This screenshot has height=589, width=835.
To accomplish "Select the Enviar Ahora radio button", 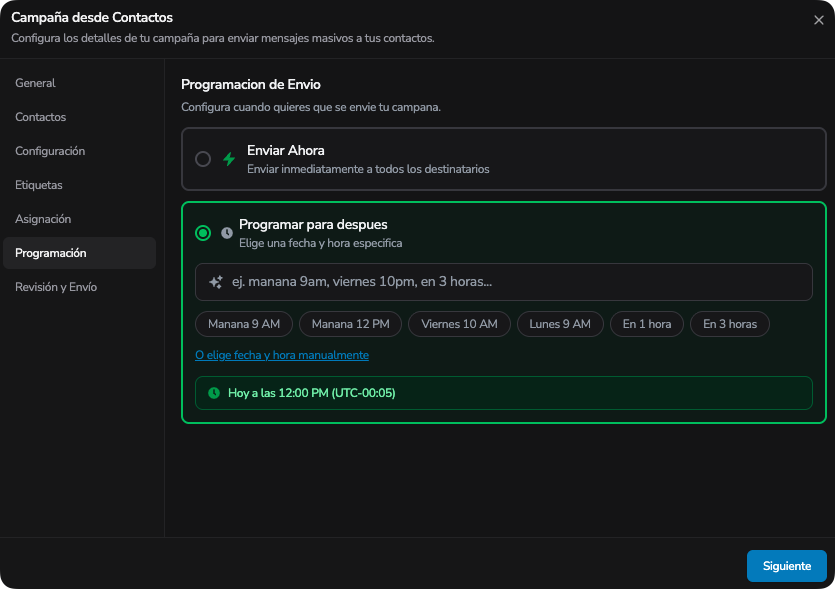I will [203, 159].
